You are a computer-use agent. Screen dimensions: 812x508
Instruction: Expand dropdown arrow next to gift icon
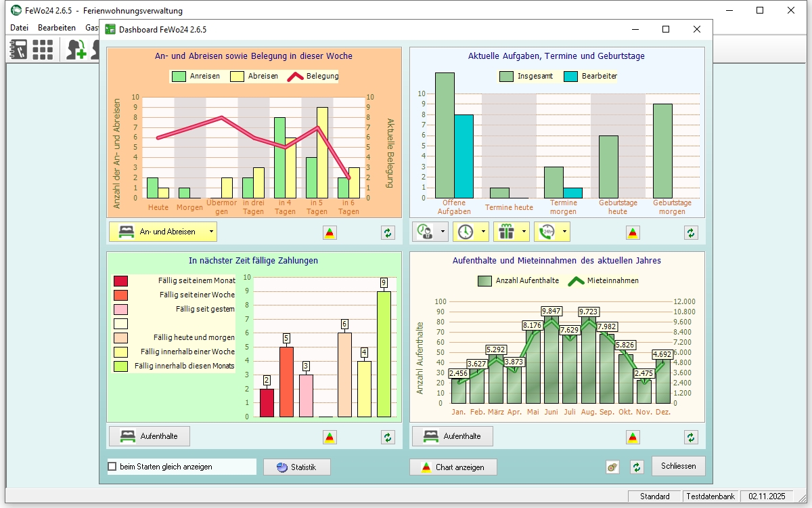point(524,232)
